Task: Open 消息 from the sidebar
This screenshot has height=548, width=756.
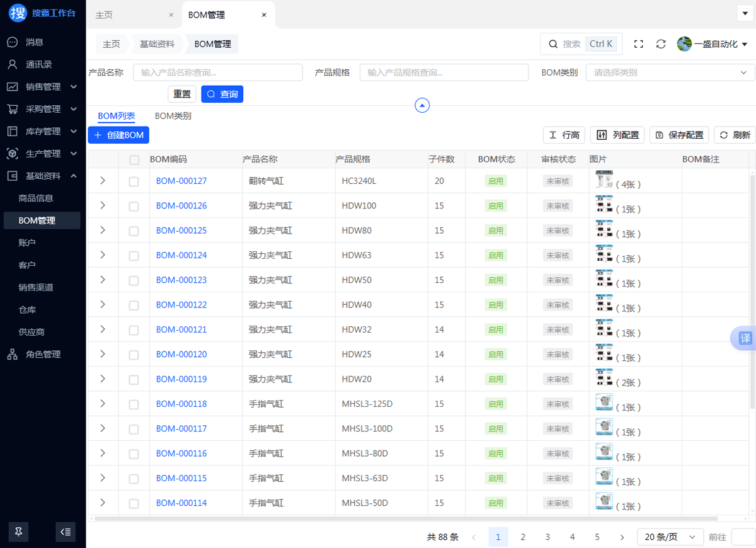Action: point(35,42)
